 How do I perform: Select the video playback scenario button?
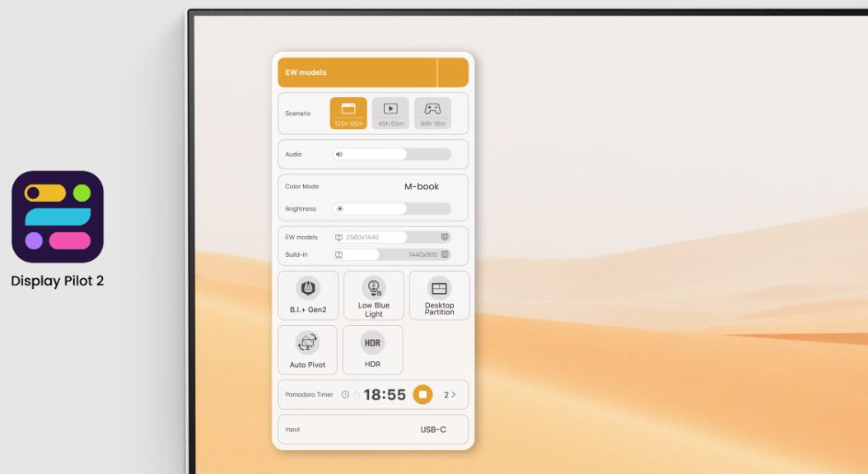(x=390, y=114)
